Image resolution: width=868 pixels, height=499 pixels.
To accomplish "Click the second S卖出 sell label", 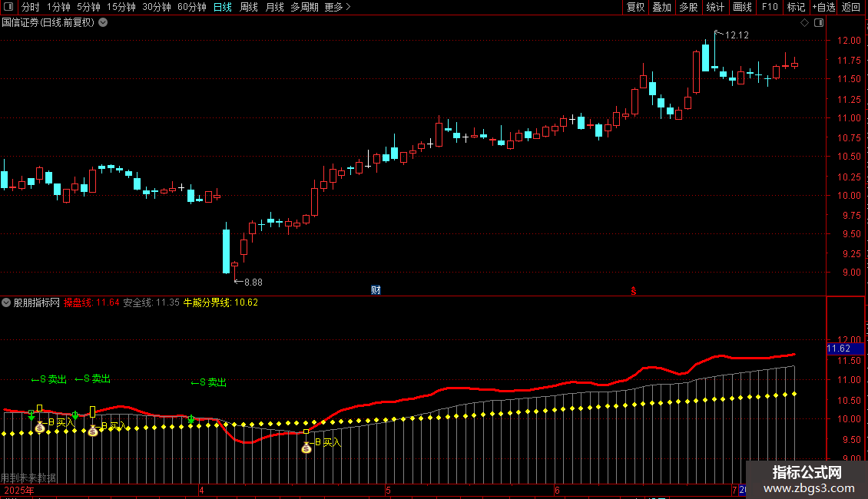I will point(92,379).
